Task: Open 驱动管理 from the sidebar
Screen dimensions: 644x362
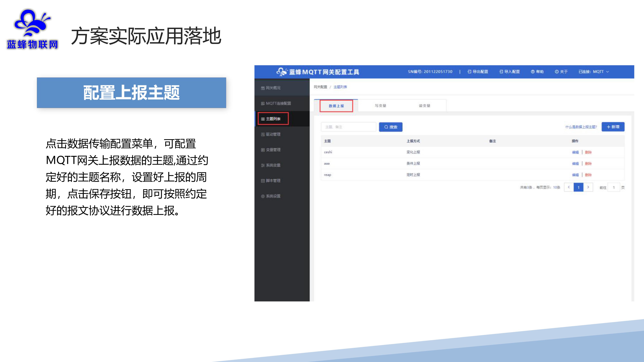Action: tap(273, 134)
